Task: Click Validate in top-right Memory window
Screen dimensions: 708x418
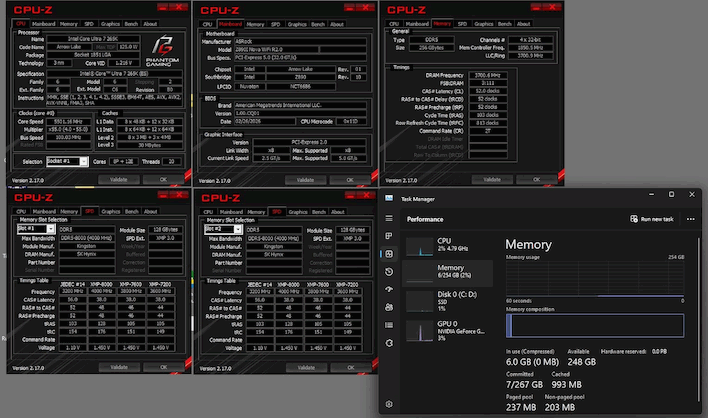Action: tap(492, 180)
